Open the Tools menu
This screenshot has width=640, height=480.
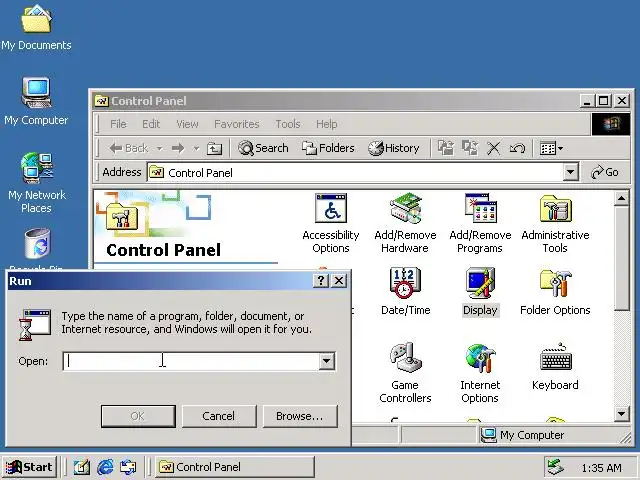(288, 124)
